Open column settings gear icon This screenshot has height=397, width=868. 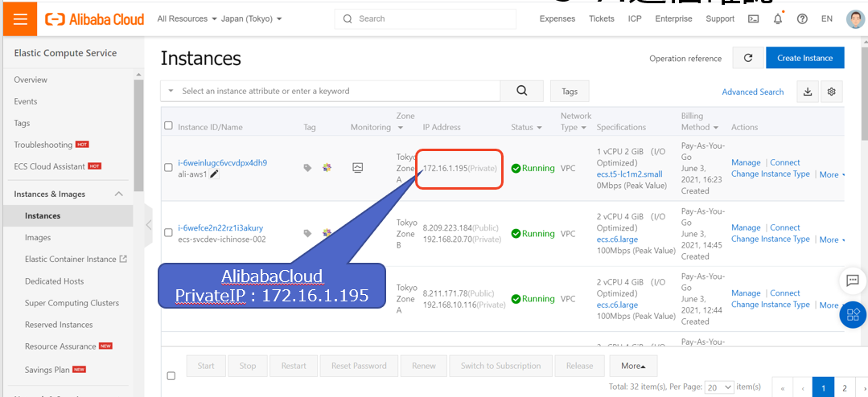(x=831, y=92)
